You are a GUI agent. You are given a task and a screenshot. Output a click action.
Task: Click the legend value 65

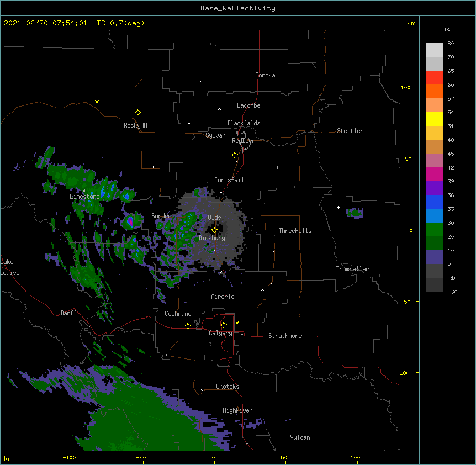[x=451, y=71]
